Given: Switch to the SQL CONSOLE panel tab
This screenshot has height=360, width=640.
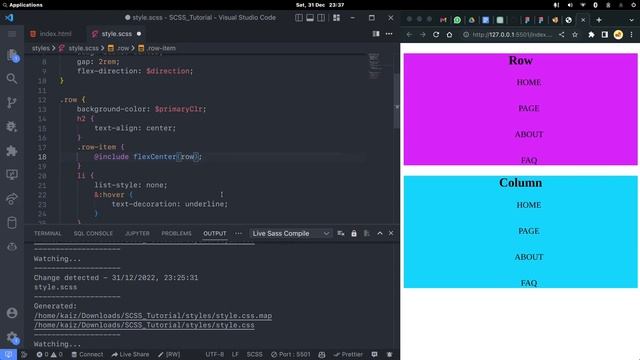Looking at the screenshot, I should [93, 233].
